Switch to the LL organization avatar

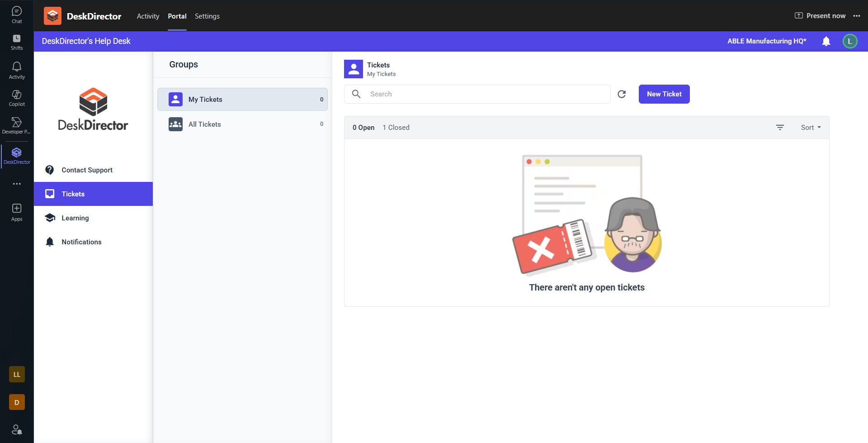(x=17, y=374)
